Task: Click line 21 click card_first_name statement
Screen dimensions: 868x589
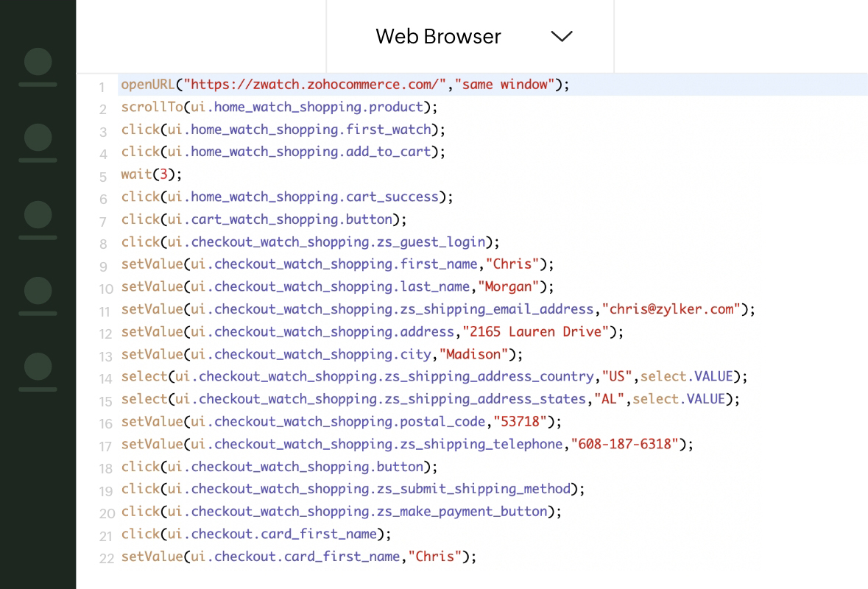Action: [x=255, y=535]
